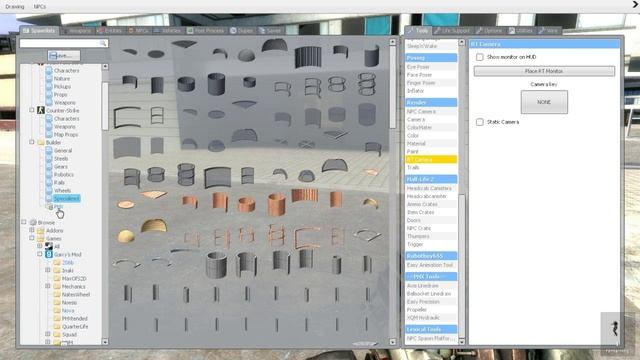640x360 pixels.
Task: Select Steels under Builder
Action: [x=61, y=158]
